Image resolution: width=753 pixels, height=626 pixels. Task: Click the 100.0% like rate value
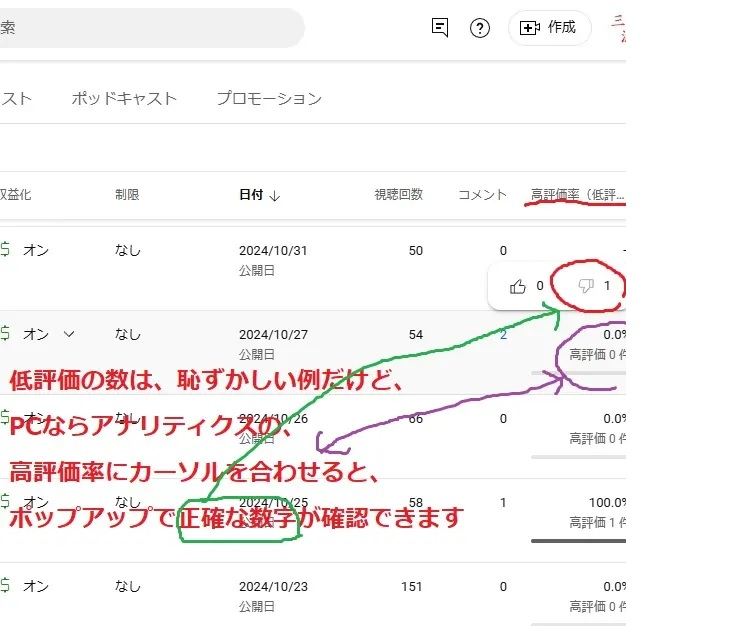[x=607, y=503]
